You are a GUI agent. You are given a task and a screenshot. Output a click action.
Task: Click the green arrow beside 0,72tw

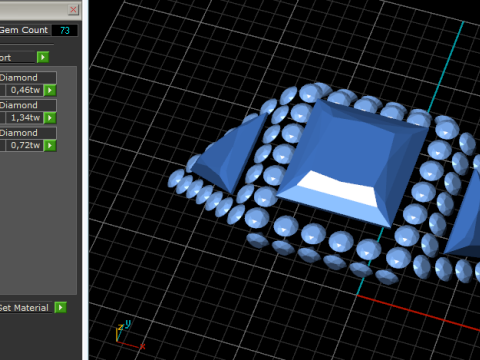pos(50,145)
